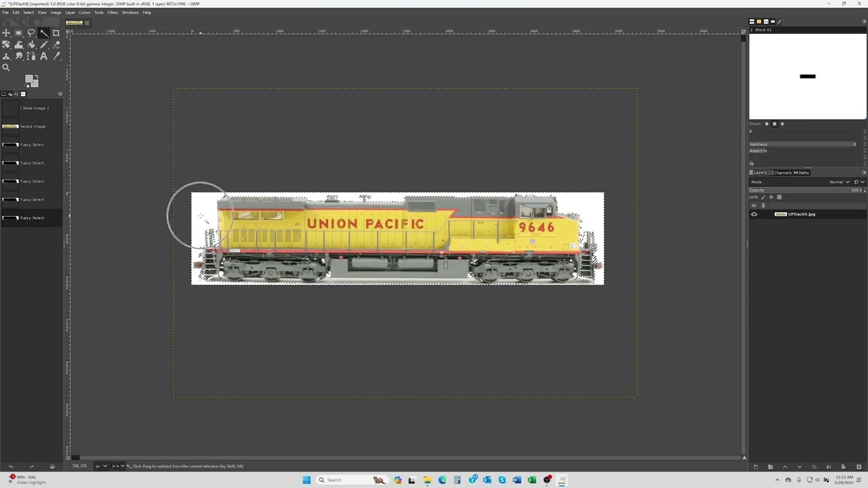The image size is (868, 488).
Task: Open the layer Mode dropdown showing Normal
Action: (x=840, y=182)
